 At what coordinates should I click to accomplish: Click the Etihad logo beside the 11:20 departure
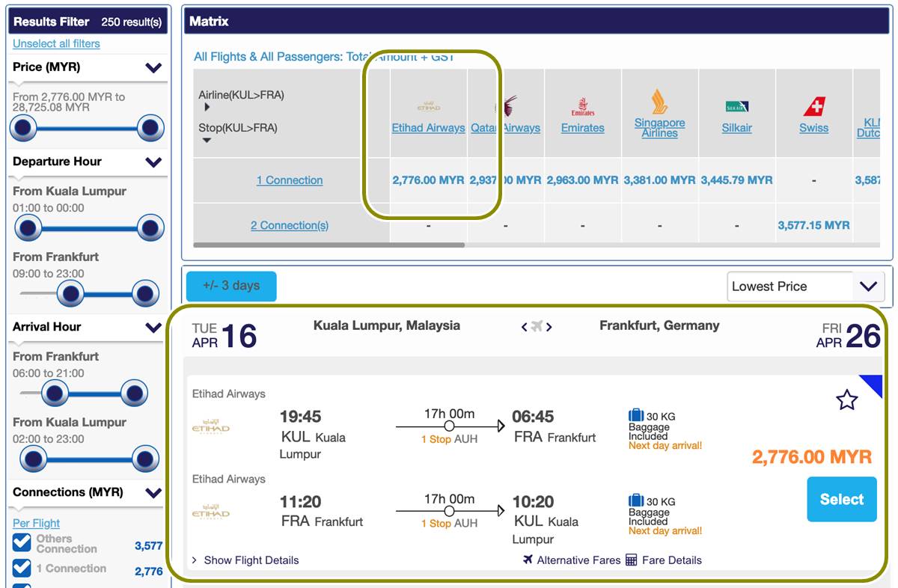pyautogui.click(x=211, y=513)
